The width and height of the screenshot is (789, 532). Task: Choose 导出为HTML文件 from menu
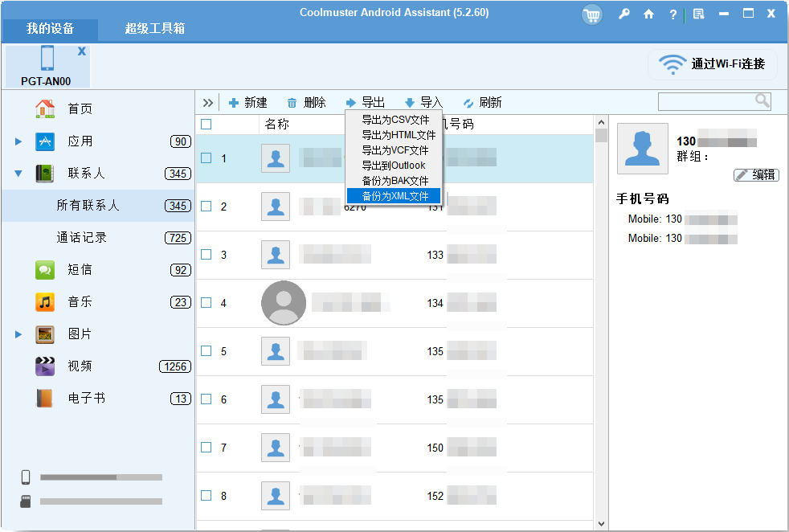[x=394, y=135]
